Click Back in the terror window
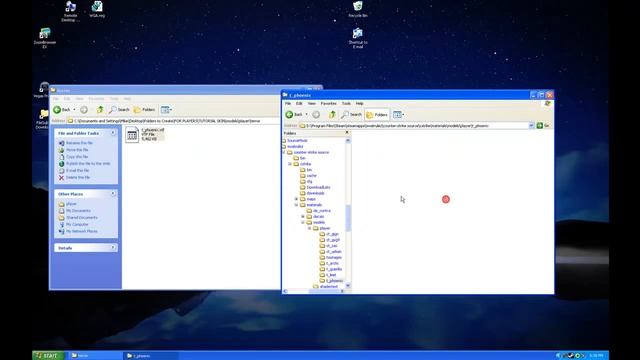The image size is (640, 360). coord(62,110)
